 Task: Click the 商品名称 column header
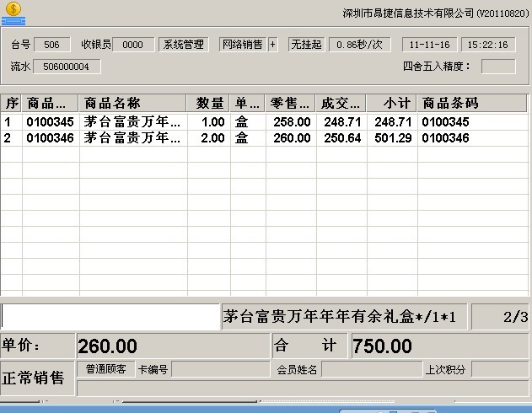(133, 103)
